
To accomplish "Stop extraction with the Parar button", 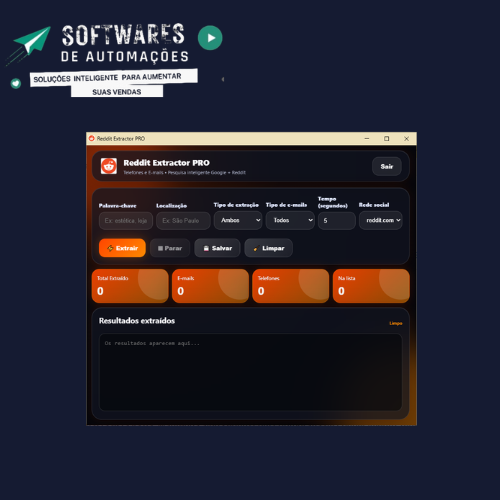I will tap(170, 248).
